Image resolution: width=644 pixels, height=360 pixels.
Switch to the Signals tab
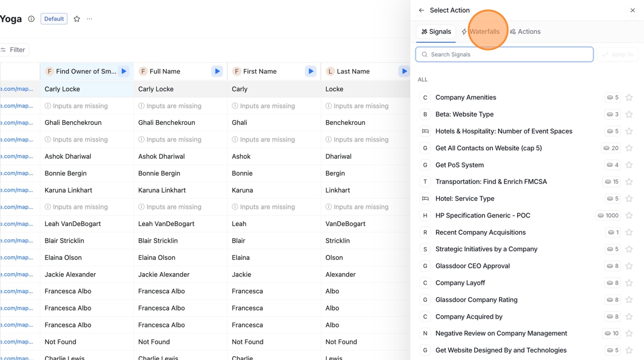point(436,32)
